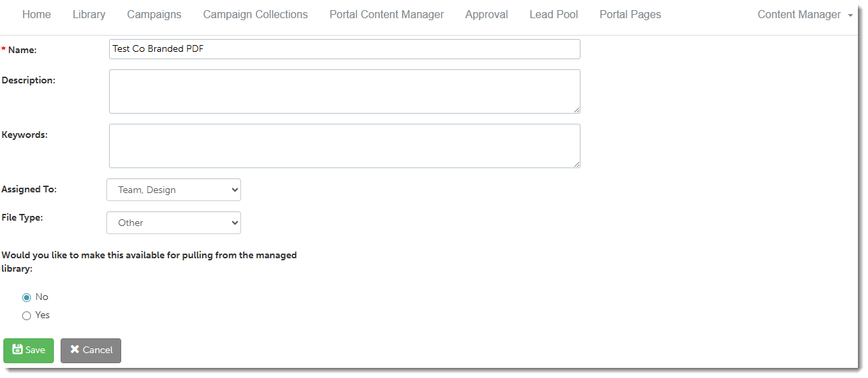Expand the Content Manager user menu

click(805, 15)
